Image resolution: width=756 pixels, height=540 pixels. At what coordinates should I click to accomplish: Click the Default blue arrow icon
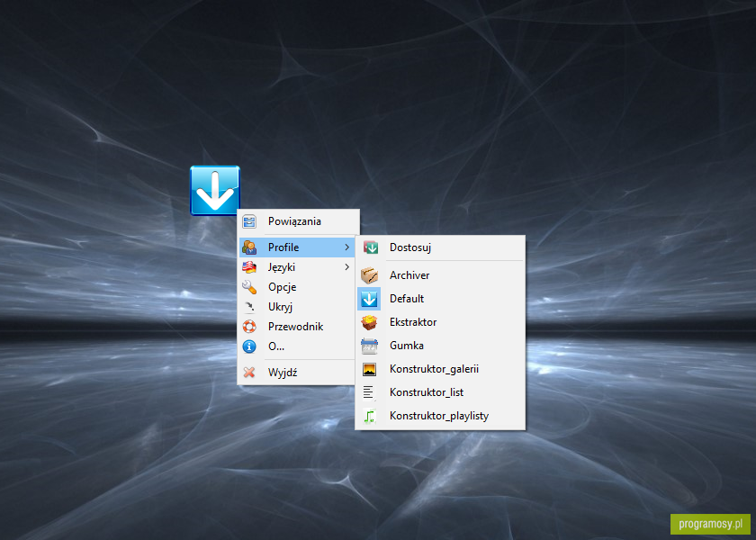click(369, 299)
